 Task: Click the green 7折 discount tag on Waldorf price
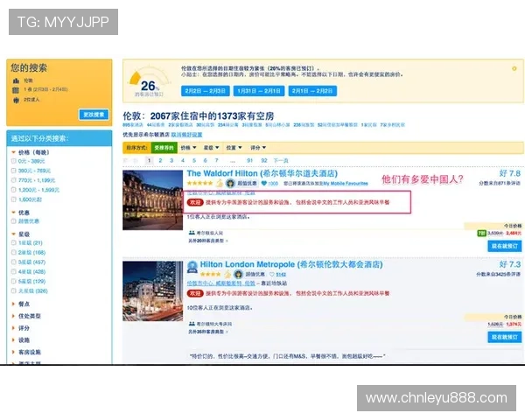481,233
